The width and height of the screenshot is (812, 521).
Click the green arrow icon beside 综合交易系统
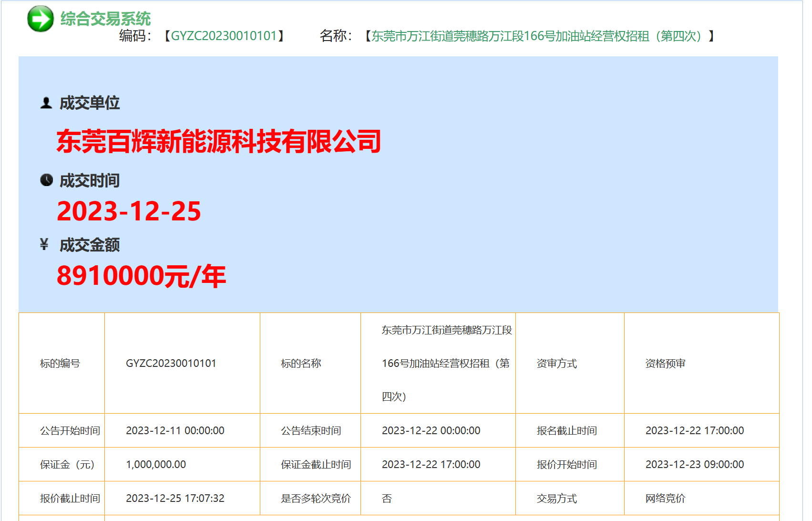(41, 19)
